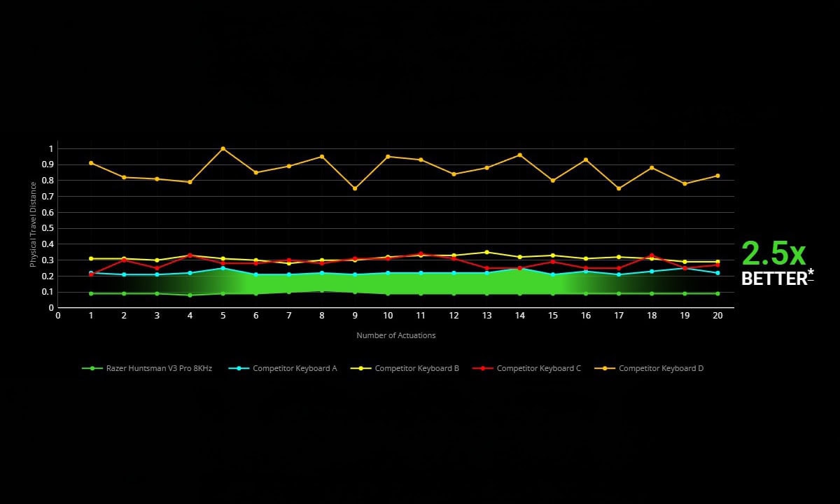The image size is (840, 504).
Task: Toggle Competitor Keyboard B legend entry
Action: point(405,368)
